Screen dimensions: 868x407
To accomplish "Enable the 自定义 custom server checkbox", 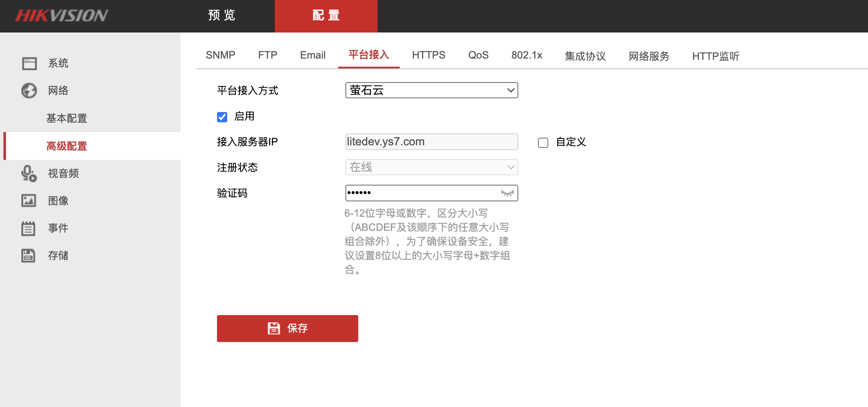I will [543, 143].
